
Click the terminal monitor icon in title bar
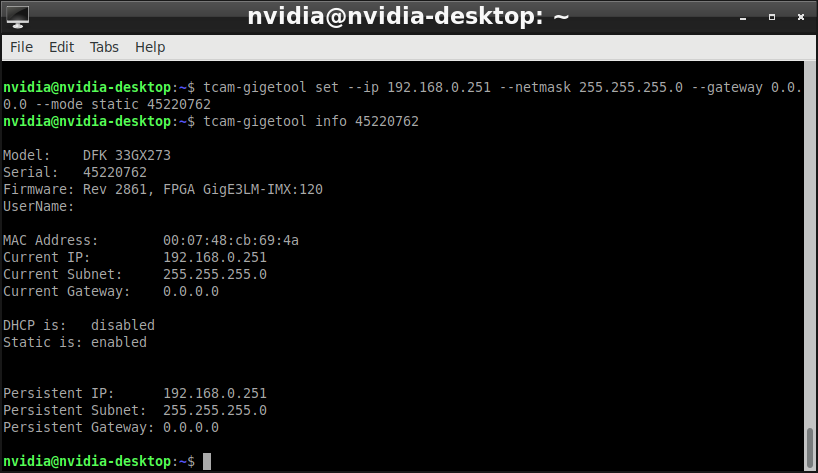pyautogui.click(x=18, y=17)
